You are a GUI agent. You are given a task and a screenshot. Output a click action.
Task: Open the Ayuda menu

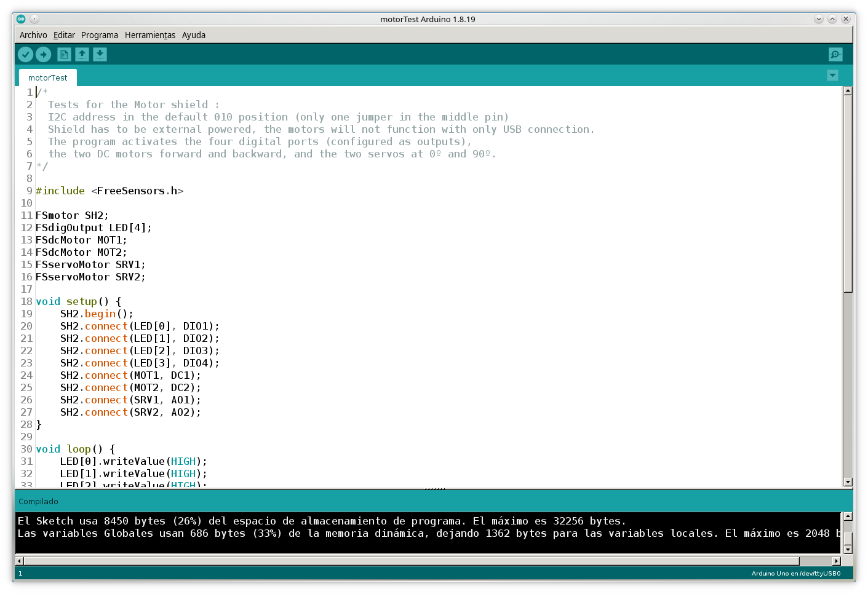point(194,35)
